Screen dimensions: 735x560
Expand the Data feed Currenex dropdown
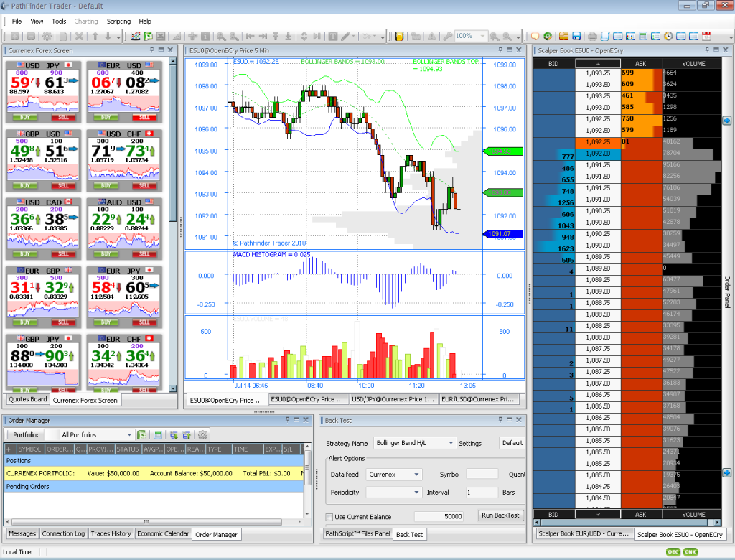point(394,475)
